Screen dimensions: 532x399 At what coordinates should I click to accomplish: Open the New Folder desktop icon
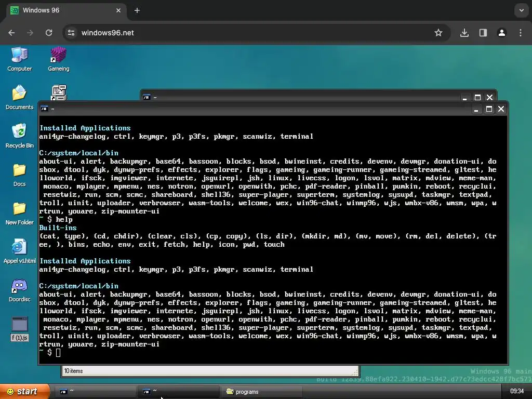tap(19, 213)
